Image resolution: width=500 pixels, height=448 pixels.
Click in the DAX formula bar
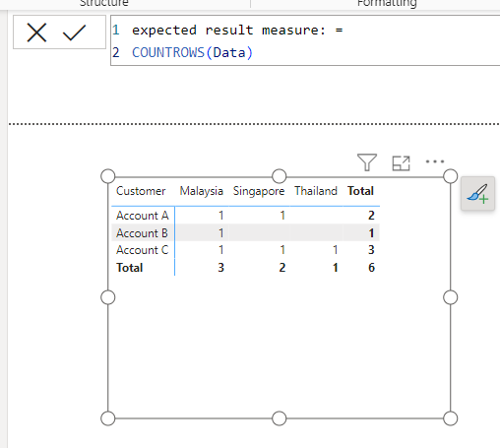click(x=305, y=40)
